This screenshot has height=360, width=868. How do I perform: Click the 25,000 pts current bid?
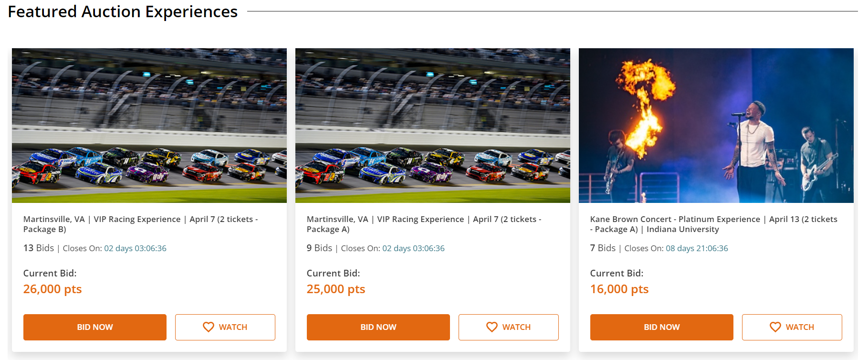click(336, 289)
